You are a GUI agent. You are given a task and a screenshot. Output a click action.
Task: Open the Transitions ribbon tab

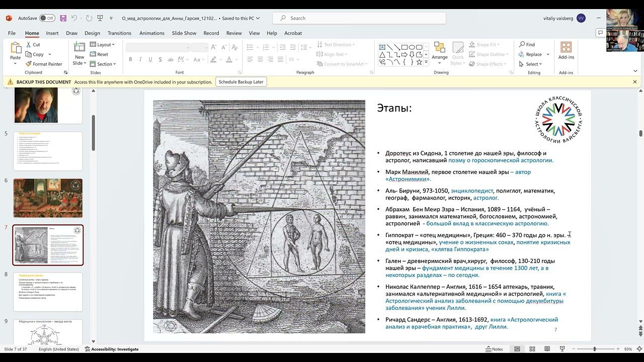(x=119, y=33)
